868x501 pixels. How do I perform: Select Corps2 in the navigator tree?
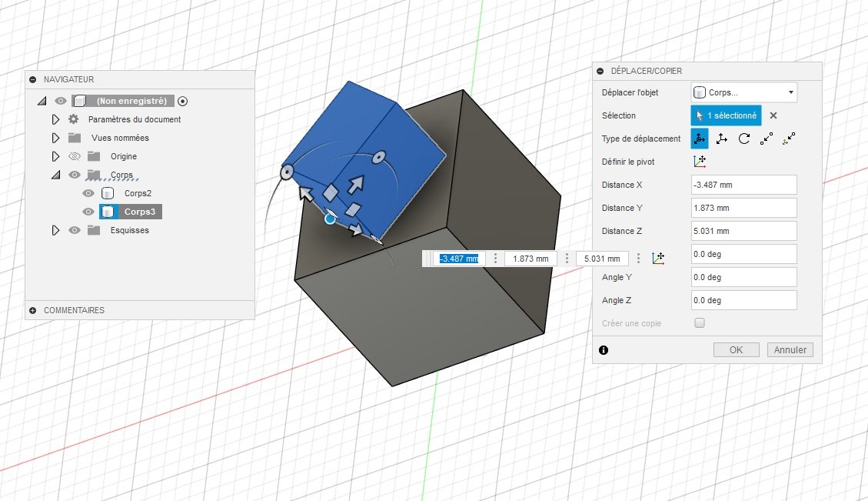[x=138, y=193]
